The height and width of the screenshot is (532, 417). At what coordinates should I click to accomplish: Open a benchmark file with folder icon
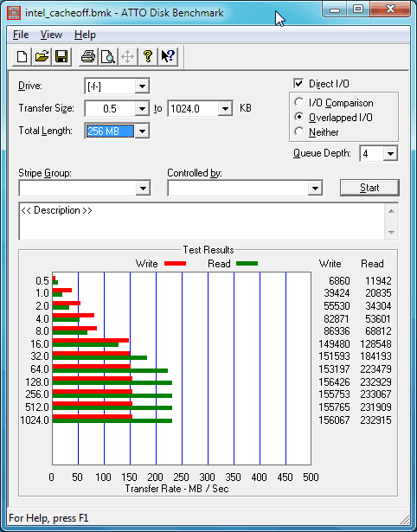[42, 56]
